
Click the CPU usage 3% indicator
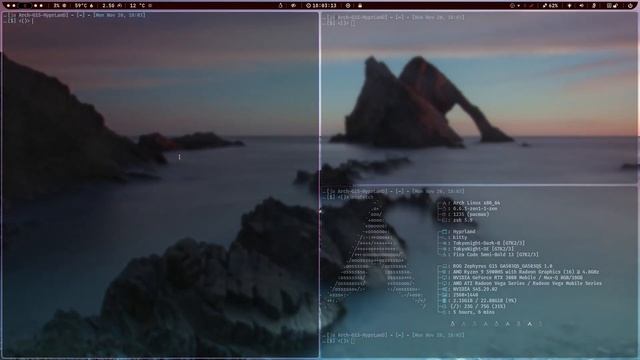[60, 6]
